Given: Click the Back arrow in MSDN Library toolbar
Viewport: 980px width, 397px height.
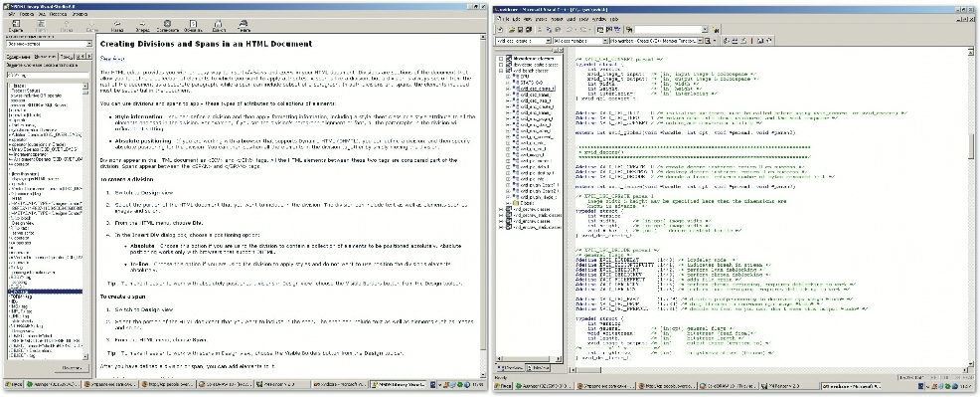Looking at the screenshot, I should 116,25.
